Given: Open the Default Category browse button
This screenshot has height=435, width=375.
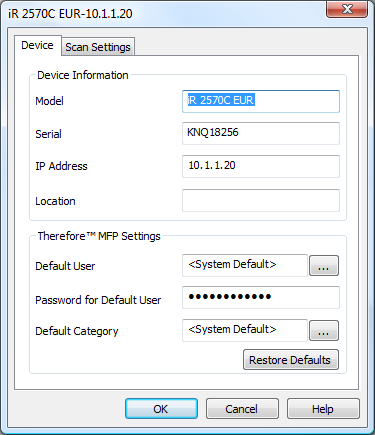Looking at the screenshot, I should click(x=324, y=331).
